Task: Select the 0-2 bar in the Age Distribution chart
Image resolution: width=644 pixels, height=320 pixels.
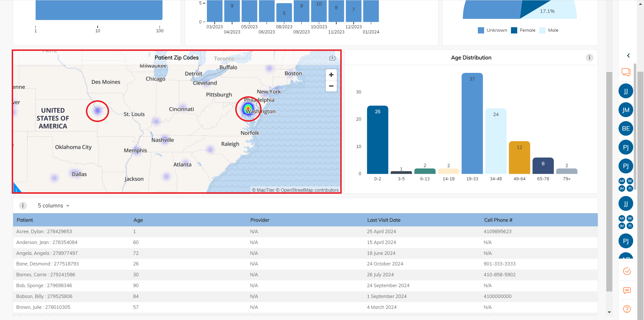Action: 378,140
